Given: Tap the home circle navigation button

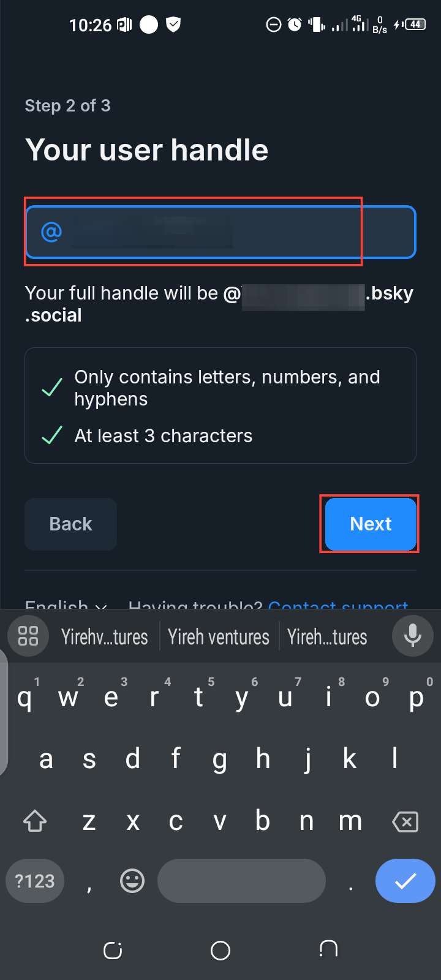Looking at the screenshot, I should tap(221, 950).
